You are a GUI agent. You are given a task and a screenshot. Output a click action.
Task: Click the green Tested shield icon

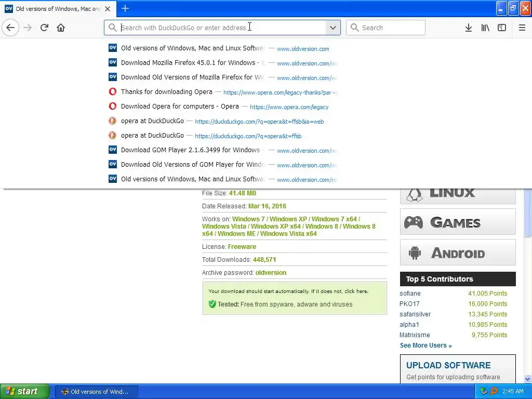[212, 304]
